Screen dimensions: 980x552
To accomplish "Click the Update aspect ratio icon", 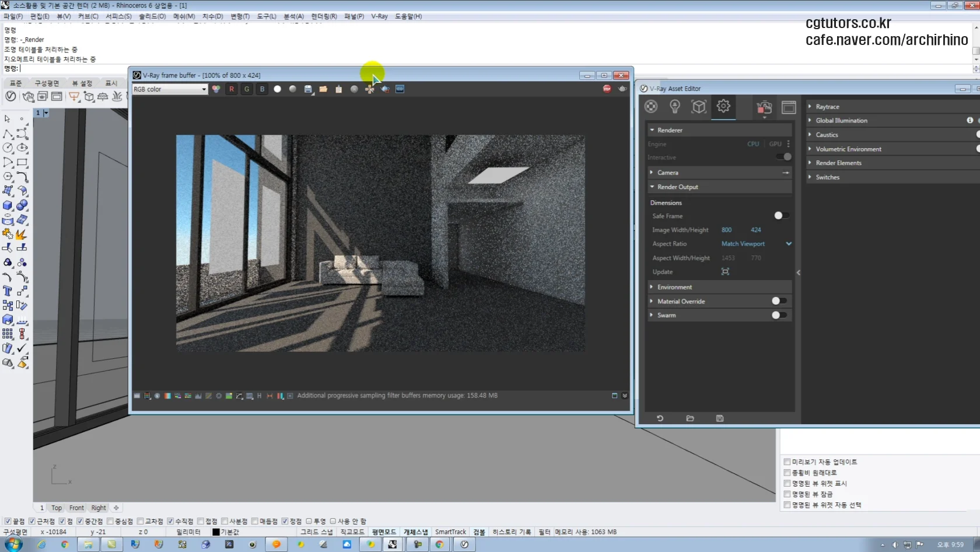I will 725,272.
